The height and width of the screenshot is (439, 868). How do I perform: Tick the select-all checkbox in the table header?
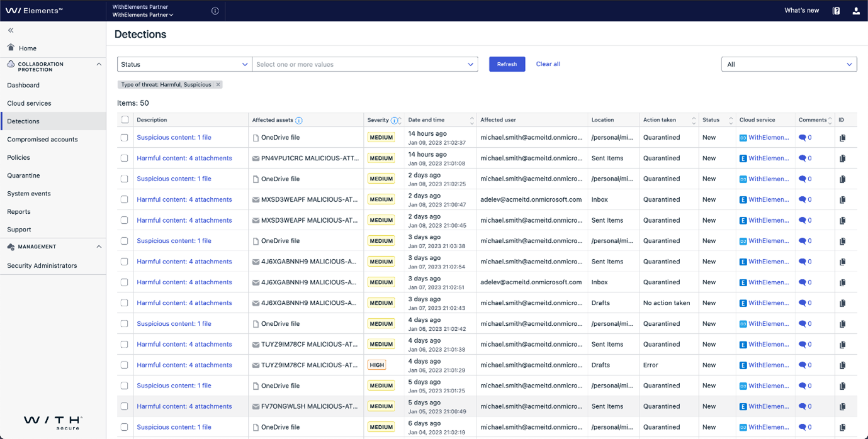point(125,120)
